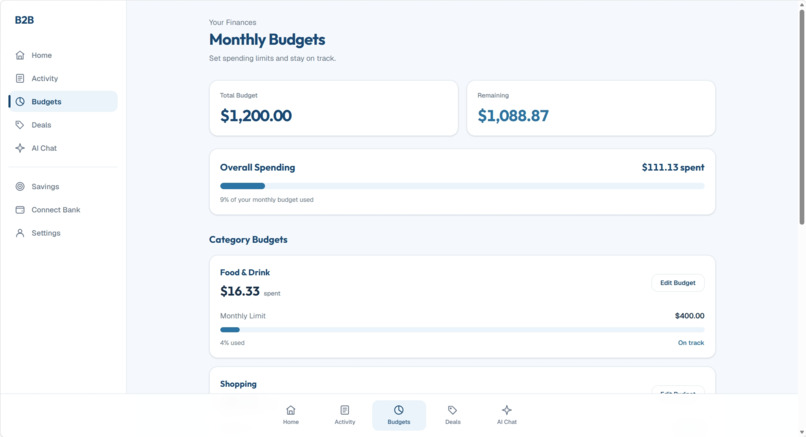Click the "Monthly Budgets" page heading
The image size is (806, 437).
[267, 40]
